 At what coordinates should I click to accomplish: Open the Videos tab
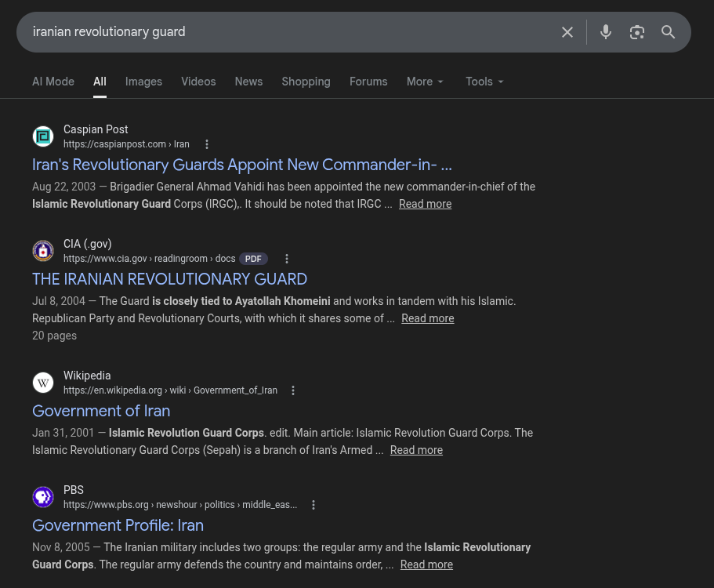coord(198,82)
